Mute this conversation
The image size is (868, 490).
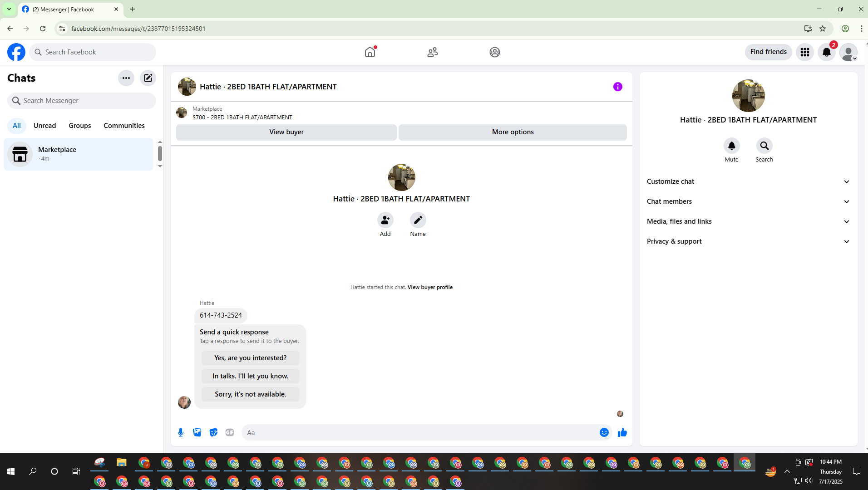[x=732, y=146]
